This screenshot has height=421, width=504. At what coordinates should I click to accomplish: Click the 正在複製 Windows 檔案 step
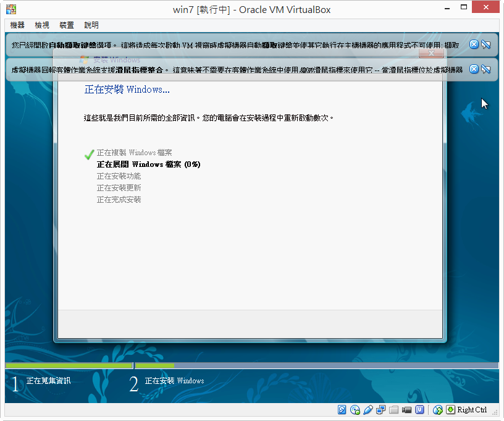tap(135, 153)
